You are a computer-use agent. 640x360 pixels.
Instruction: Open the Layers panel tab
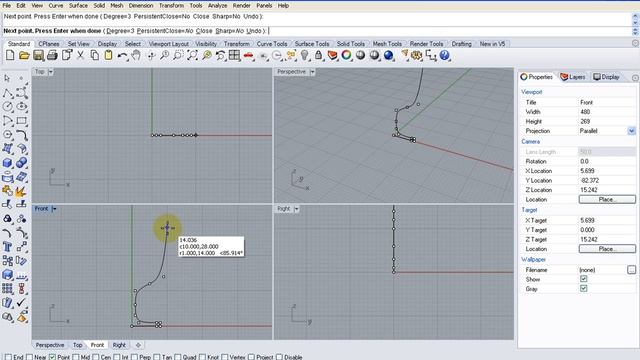pyautogui.click(x=573, y=77)
